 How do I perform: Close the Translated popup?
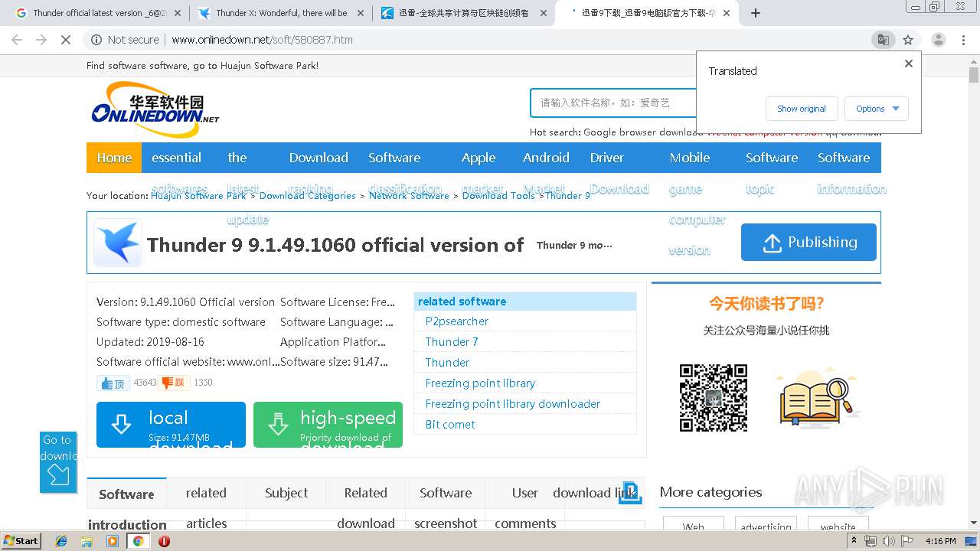click(x=909, y=64)
